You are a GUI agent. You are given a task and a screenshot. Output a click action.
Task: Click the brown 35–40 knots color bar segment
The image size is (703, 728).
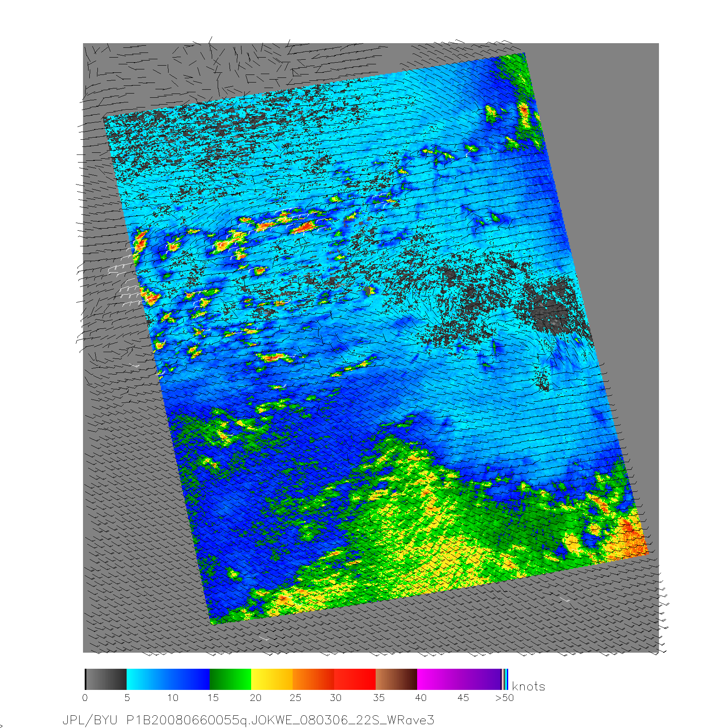396,679
